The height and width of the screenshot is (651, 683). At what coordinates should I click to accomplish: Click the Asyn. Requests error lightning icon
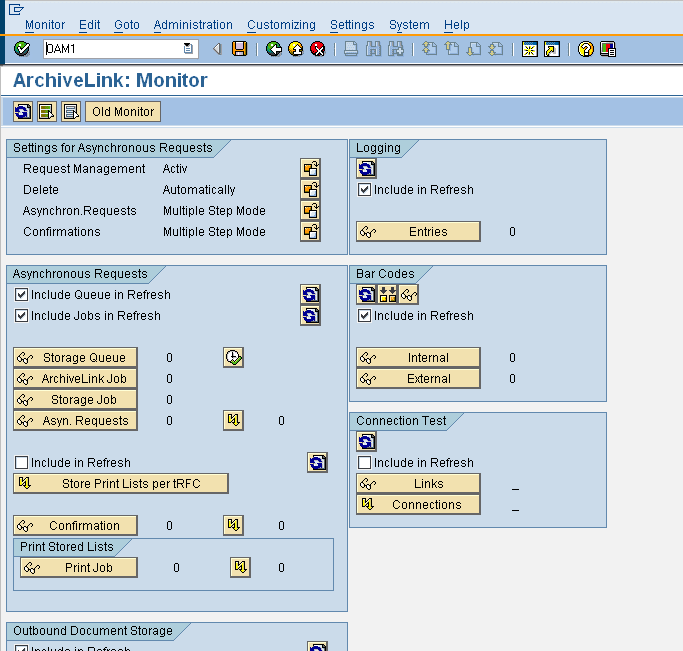coord(233,420)
